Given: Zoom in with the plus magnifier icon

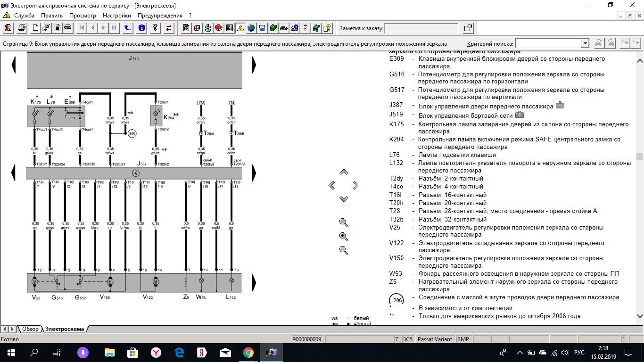Looking at the screenshot, I should click(344, 237).
